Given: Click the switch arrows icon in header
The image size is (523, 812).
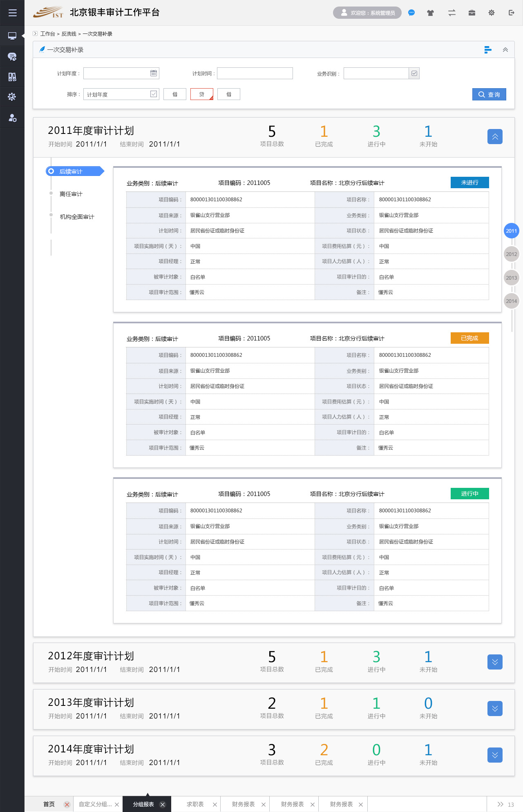Looking at the screenshot, I should click(451, 13).
